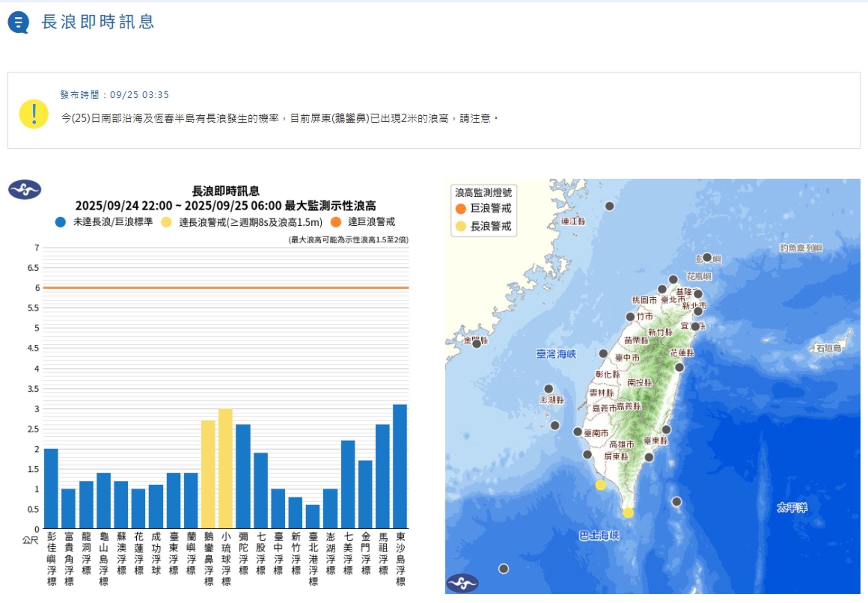Click the 最大浪高可能為示性浪高1.5至2倍 note

(349, 240)
